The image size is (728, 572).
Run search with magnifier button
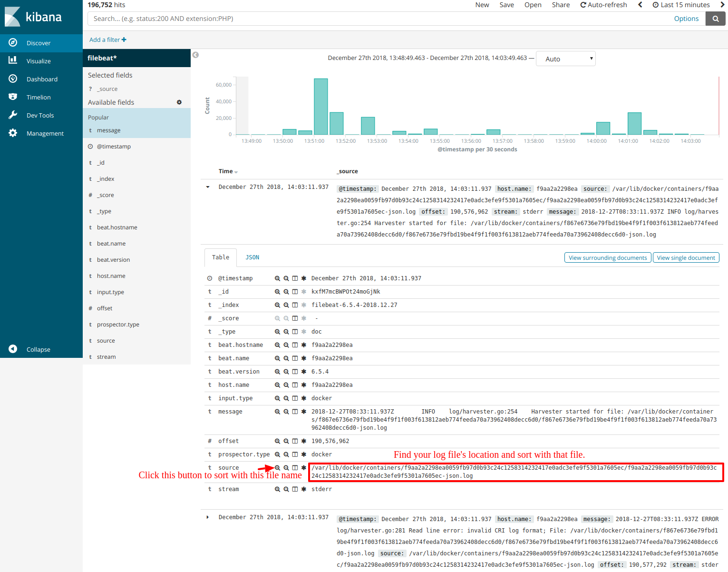(716, 19)
